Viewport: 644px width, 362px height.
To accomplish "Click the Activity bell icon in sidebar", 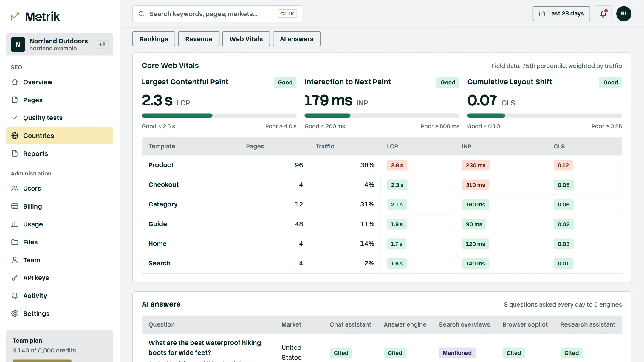I will [x=15, y=296].
